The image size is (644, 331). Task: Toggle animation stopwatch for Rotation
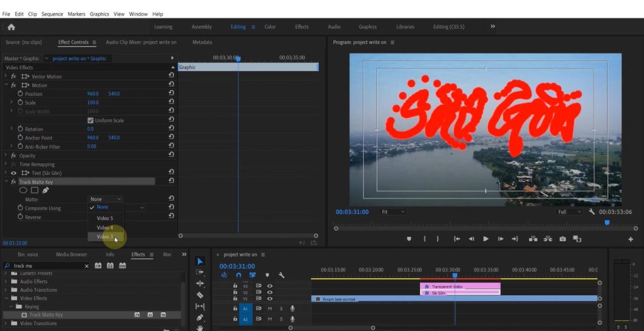pos(20,129)
